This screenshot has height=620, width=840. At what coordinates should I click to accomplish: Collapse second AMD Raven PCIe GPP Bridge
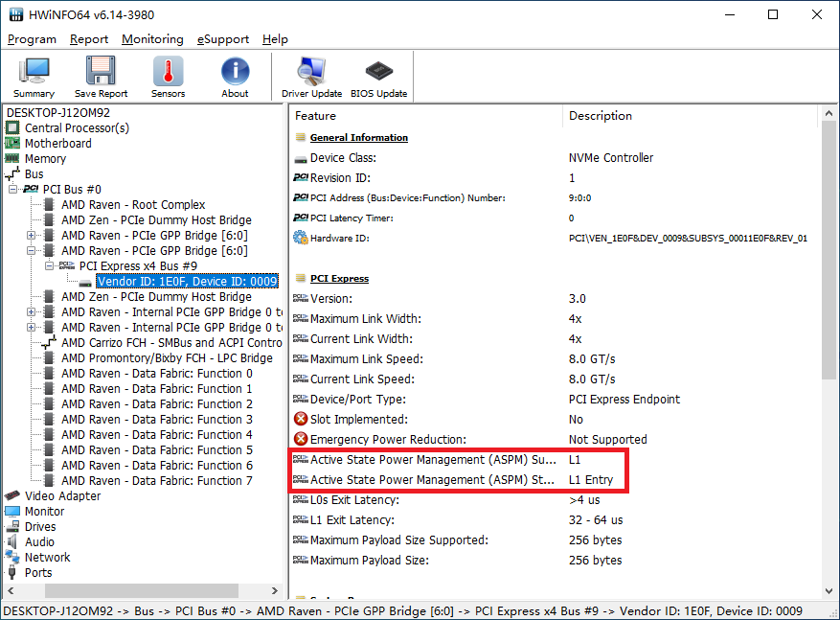click(31, 251)
